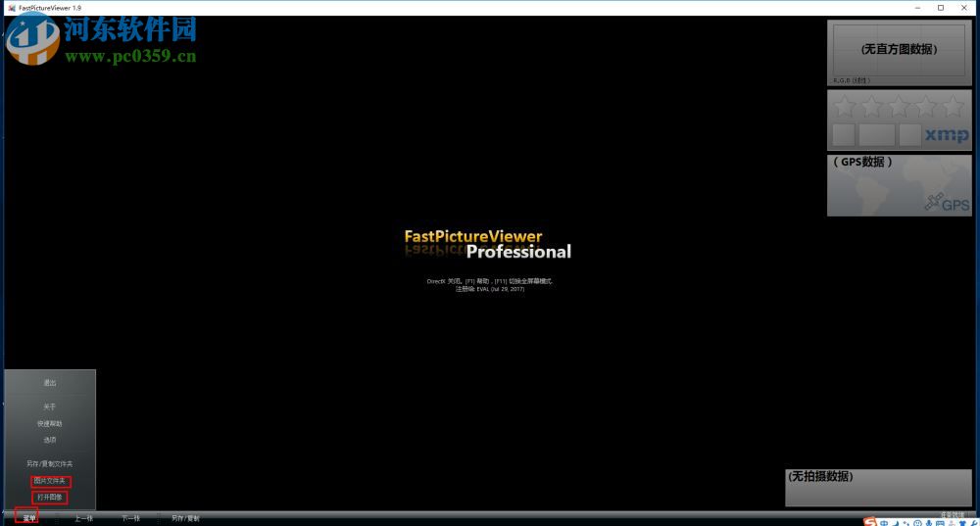Choose 关于 from the popup menu
Viewport: 980px width, 526px height.
tap(50, 406)
